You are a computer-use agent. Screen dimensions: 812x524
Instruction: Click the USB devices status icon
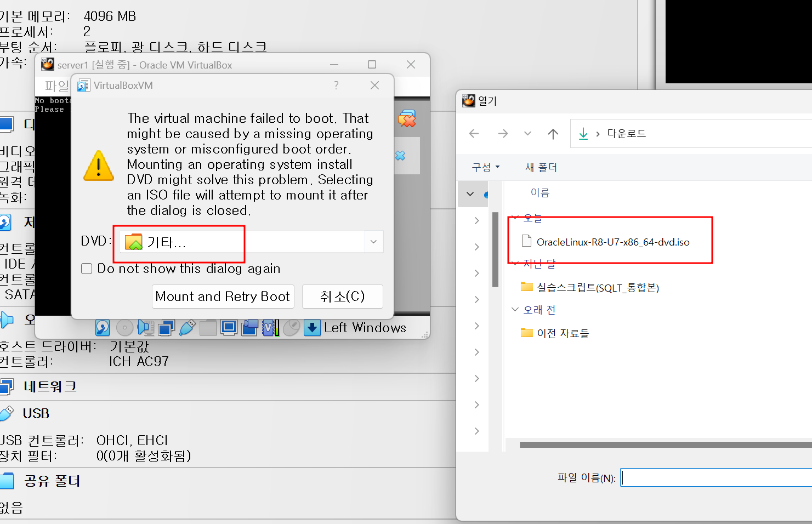[187, 328]
